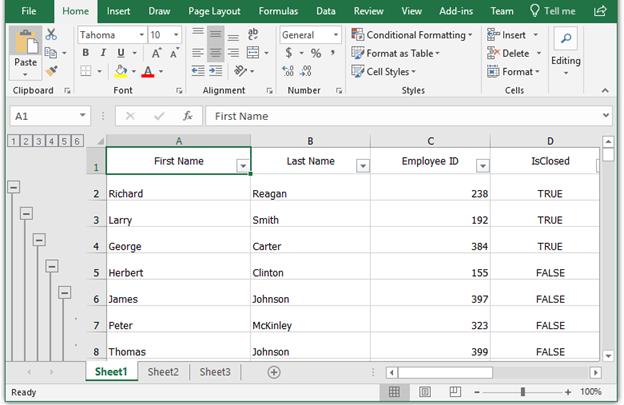Apply Comma Style
This screenshot has height=405, width=624.
click(332, 53)
